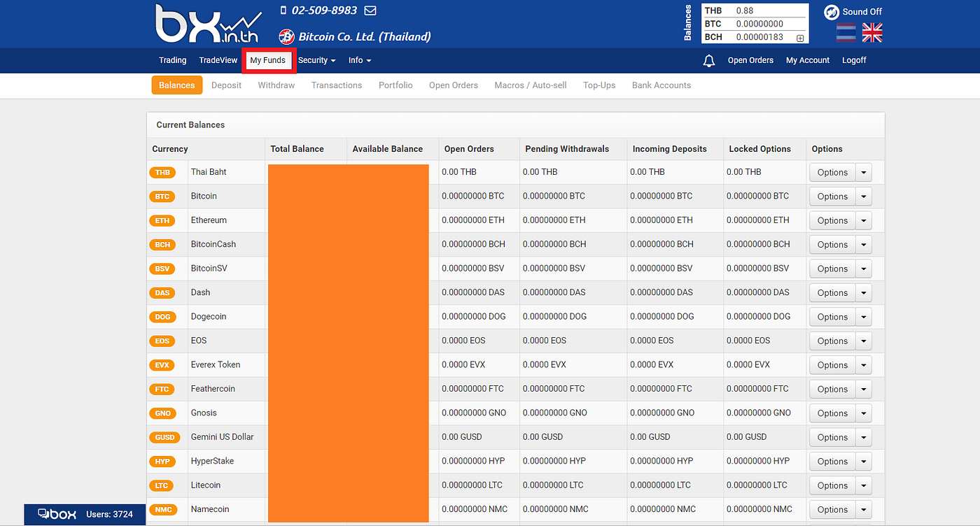Select the orange Balances tab

tap(177, 85)
